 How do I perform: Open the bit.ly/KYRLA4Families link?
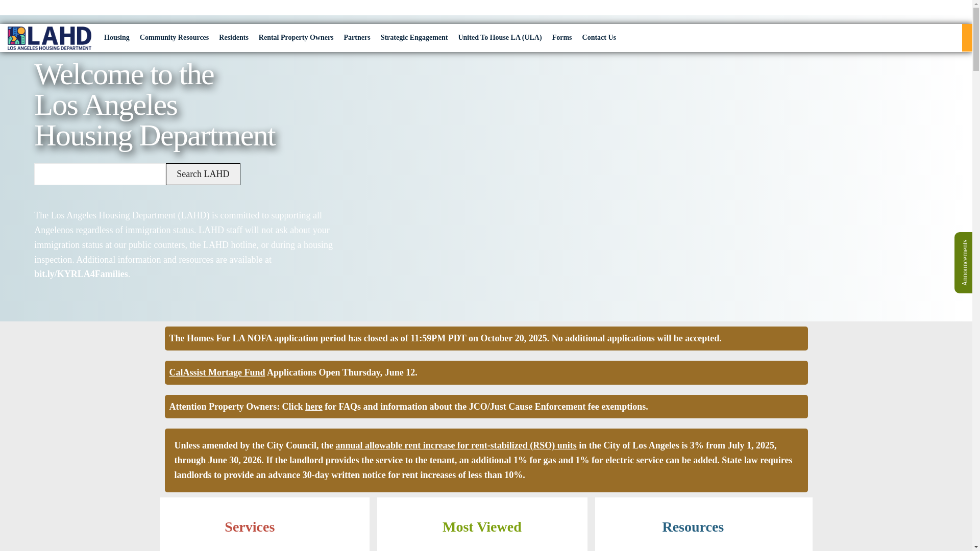click(81, 274)
